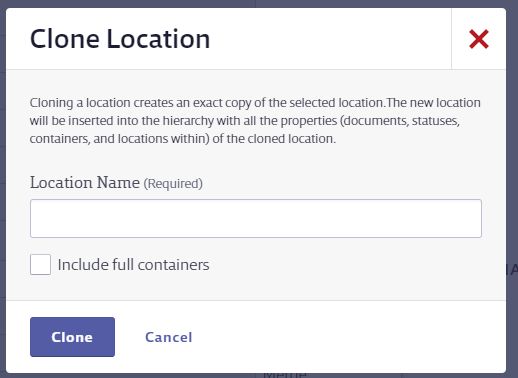Click the red X icon in header
The height and width of the screenshot is (378, 518).
pyautogui.click(x=479, y=39)
